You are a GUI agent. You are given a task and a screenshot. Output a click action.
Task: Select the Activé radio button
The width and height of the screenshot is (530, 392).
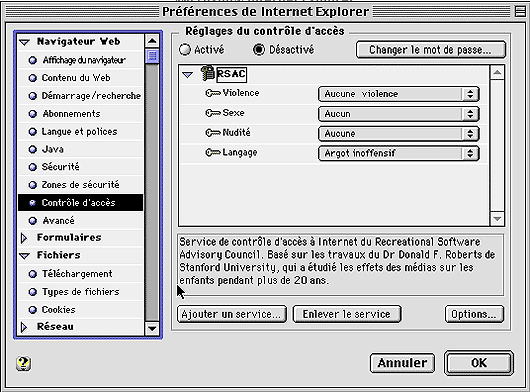pos(185,50)
